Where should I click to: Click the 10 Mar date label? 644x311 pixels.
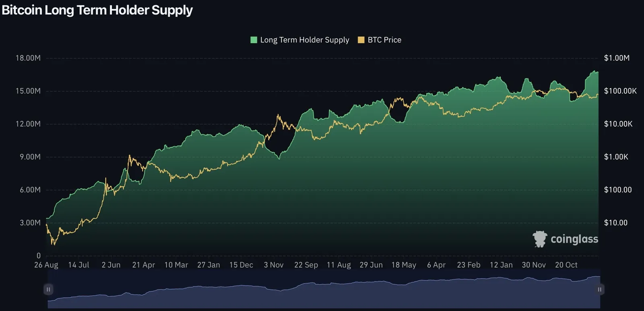(176, 265)
